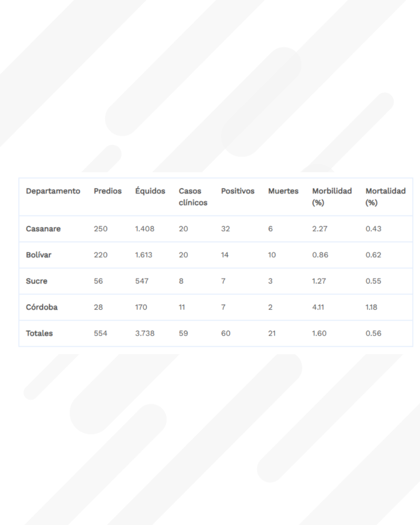Select the Muertes column header

(x=283, y=191)
